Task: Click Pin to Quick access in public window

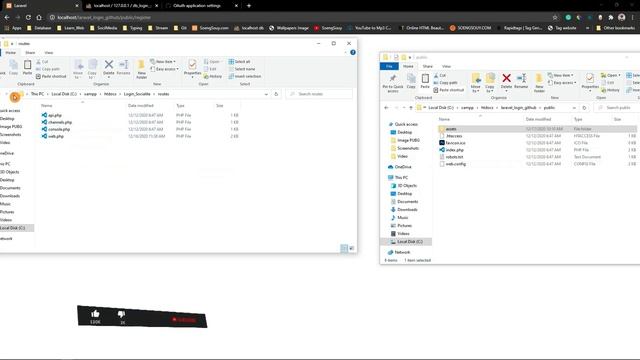Action: pyautogui.click(x=393, y=83)
